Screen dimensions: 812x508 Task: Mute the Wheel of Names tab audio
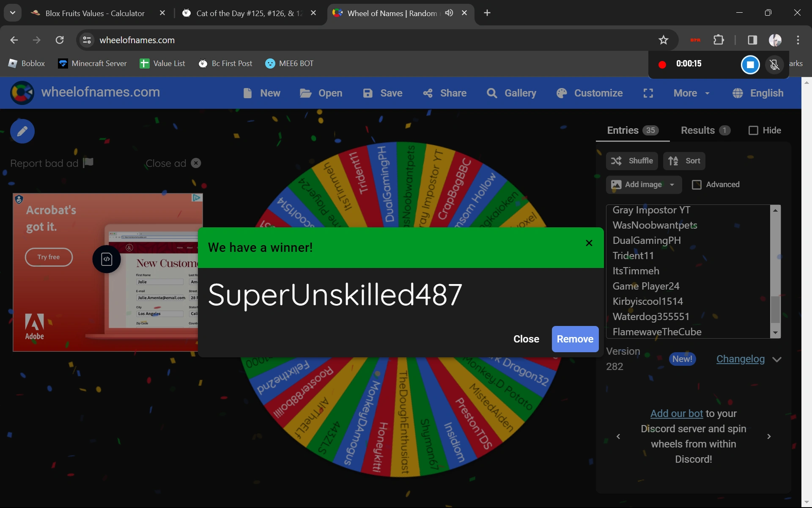449,13
